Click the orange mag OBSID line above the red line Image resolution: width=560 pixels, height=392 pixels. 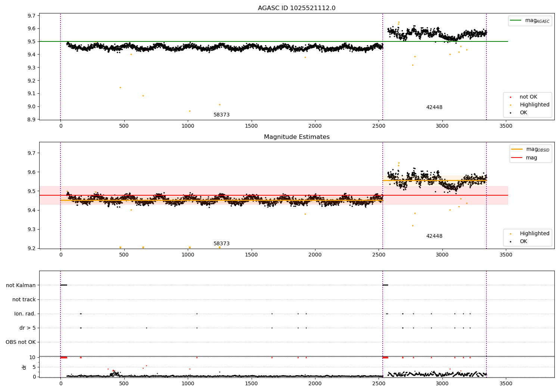click(x=435, y=181)
